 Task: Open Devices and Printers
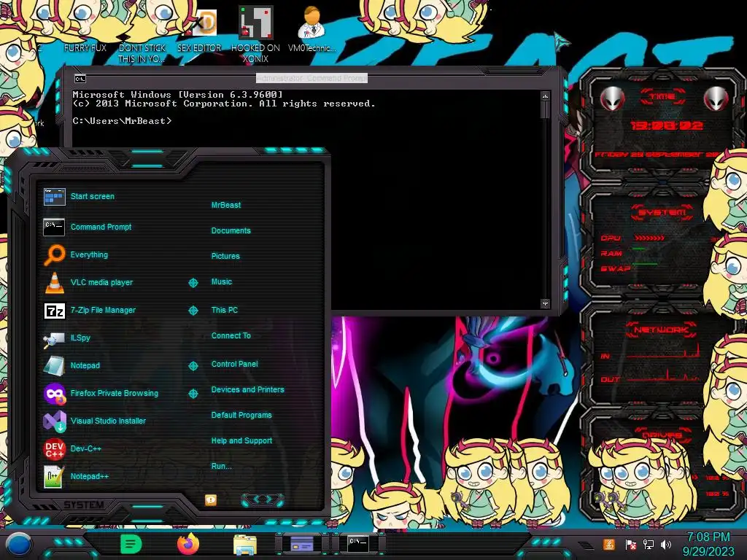[248, 389]
